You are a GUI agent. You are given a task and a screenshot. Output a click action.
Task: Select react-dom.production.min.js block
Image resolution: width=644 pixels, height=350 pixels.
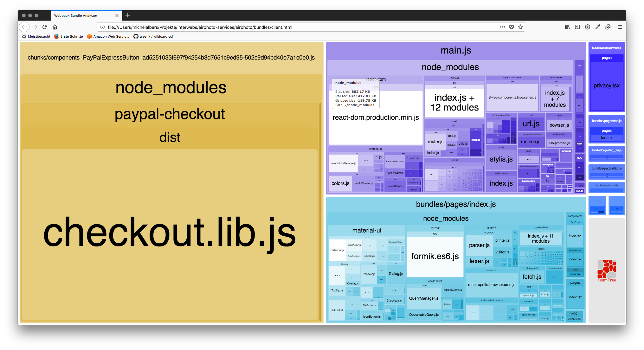click(376, 118)
